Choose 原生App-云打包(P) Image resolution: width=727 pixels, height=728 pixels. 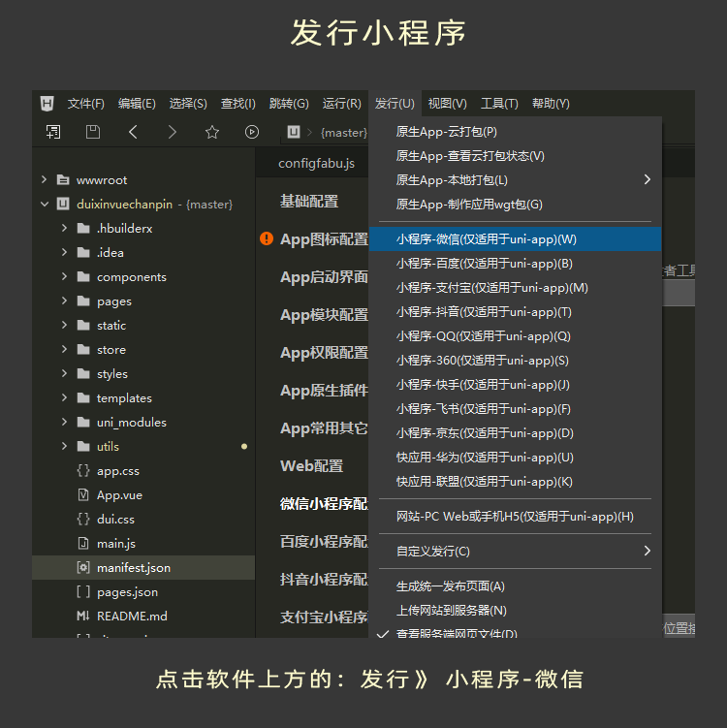[x=515, y=132]
